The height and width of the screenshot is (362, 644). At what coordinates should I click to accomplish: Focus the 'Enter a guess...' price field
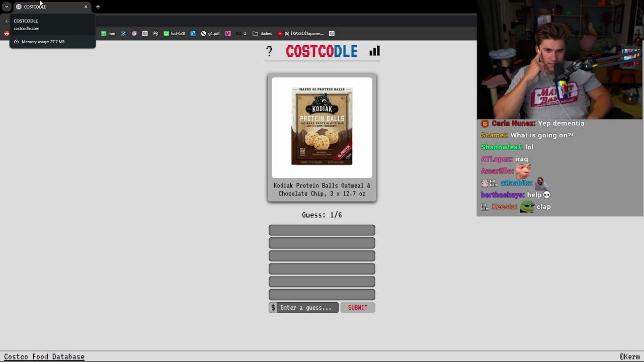click(x=308, y=308)
